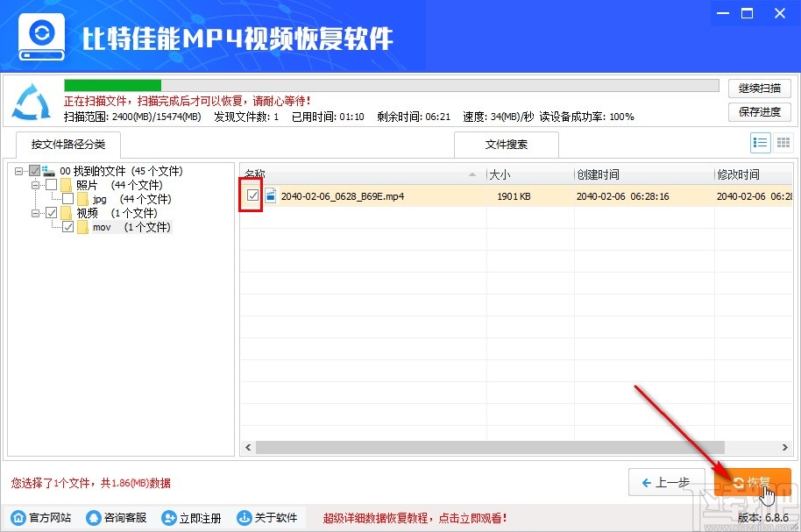Uncheck the 视频 folder checkbox

[x=51, y=213]
